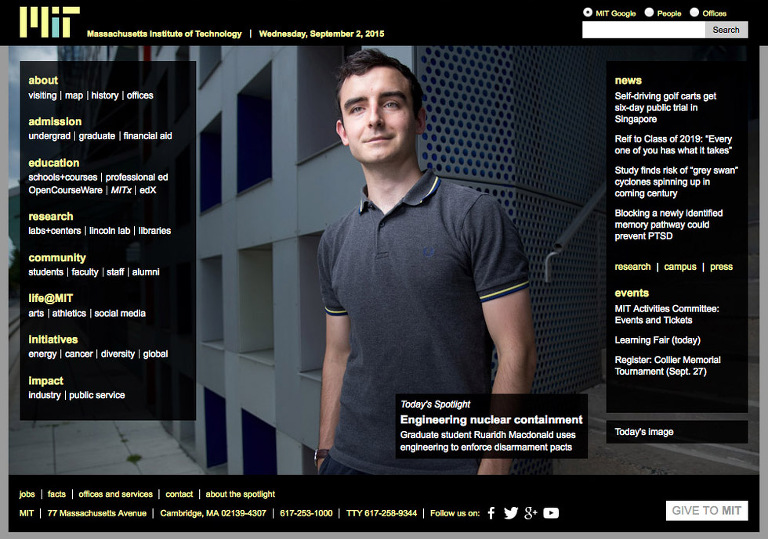Open the schools+courses link
768x539 pixels.
[x=63, y=177]
